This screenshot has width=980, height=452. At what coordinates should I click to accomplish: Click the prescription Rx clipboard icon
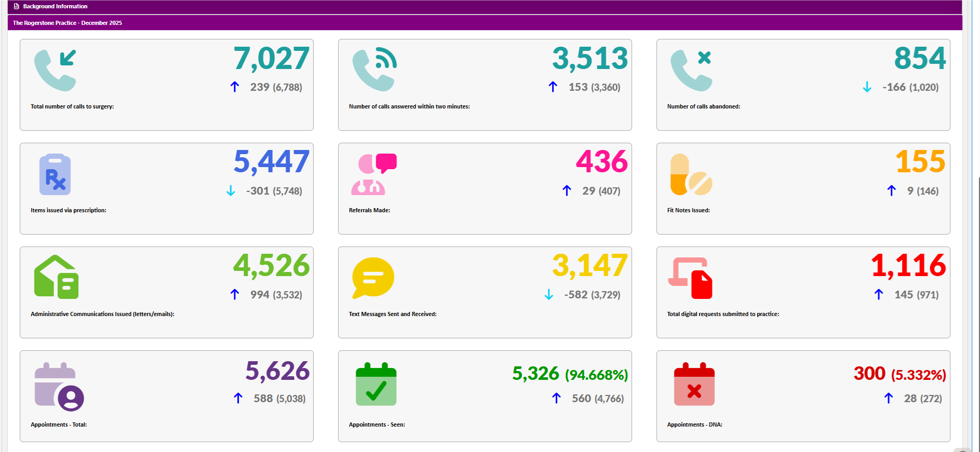55,174
